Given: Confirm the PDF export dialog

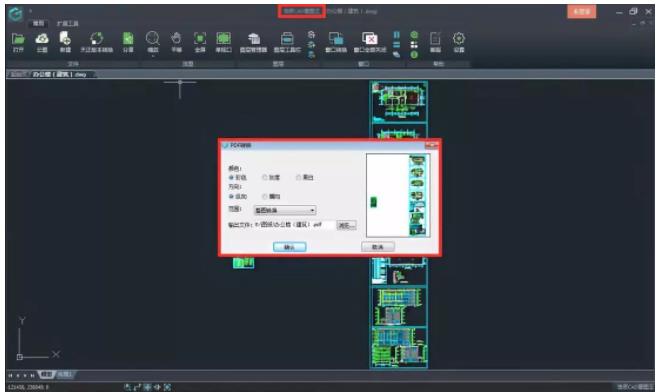Looking at the screenshot, I should point(290,247).
